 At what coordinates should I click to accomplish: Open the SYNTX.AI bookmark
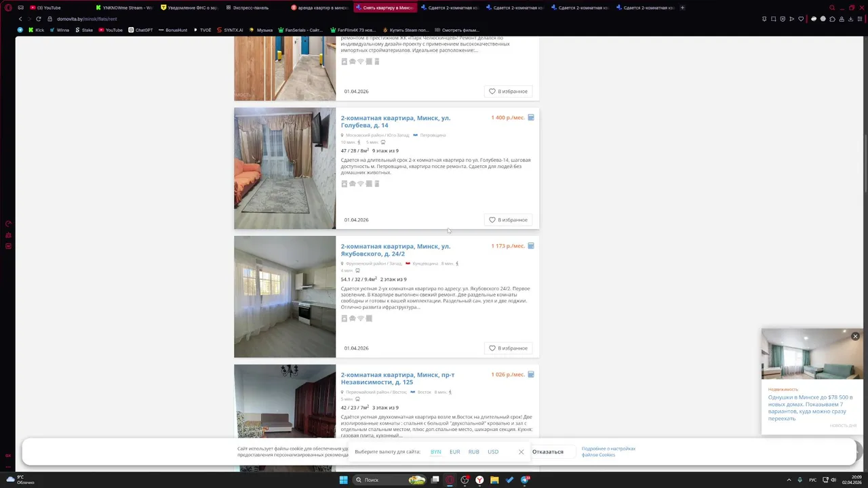(x=229, y=30)
